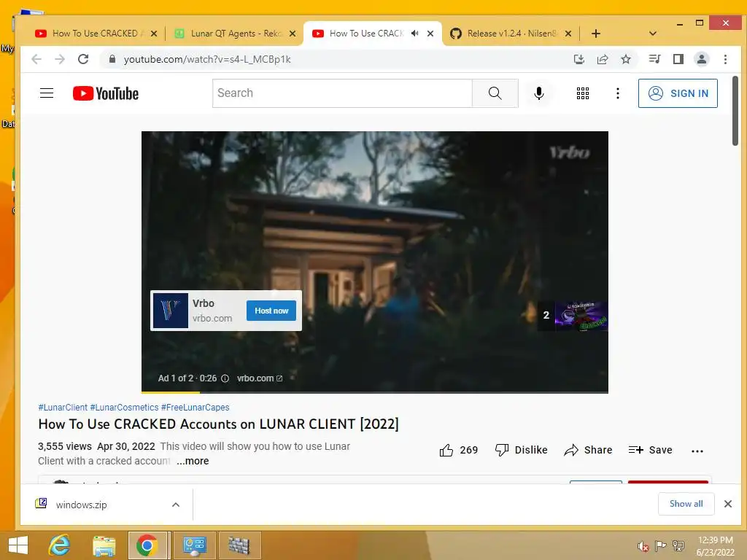The width and height of the screenshot is (747, 560).
Task: Share the video
Action: click(x=588, y=450)
